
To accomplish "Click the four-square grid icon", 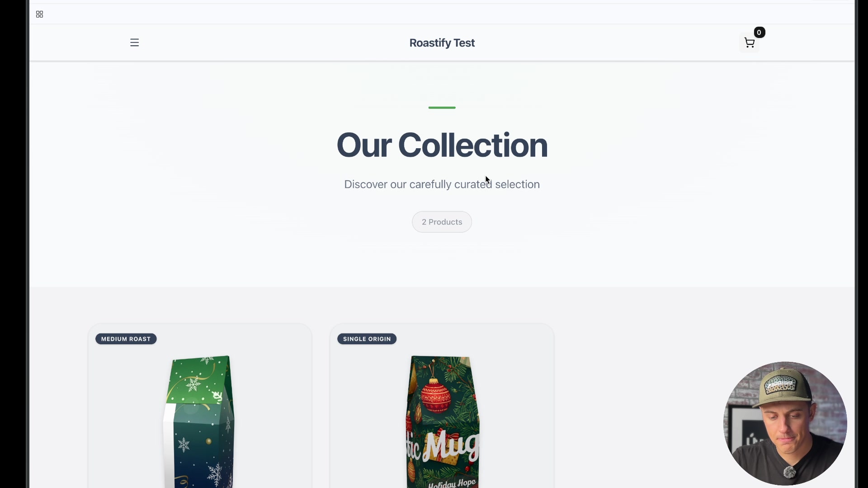I will [39, 14].
